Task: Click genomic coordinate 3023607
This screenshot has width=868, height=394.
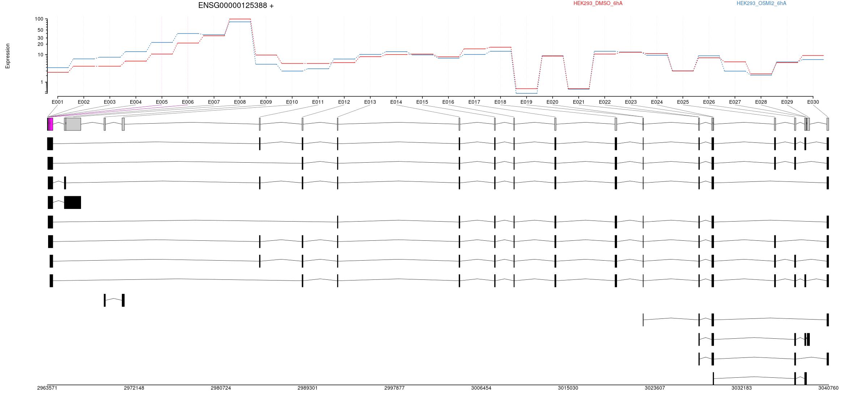Action: [655, 388]
